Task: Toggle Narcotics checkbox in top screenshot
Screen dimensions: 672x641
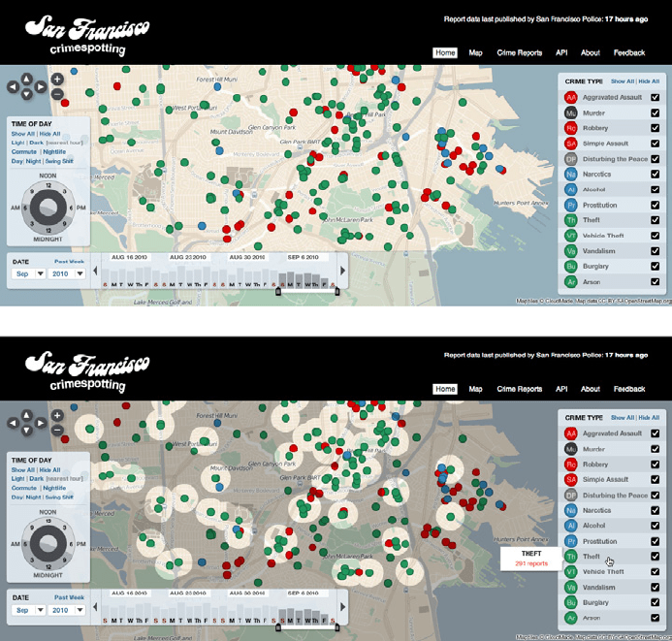Action: pos(655,174)
